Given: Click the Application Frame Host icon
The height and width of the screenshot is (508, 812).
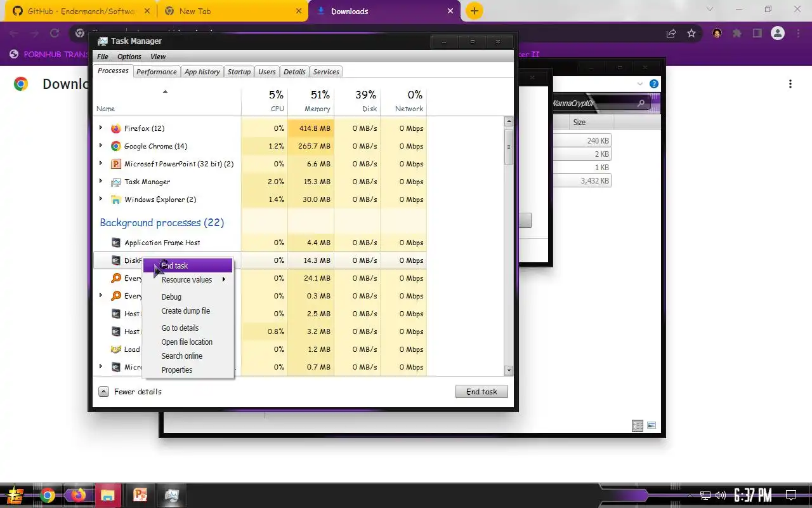Looking at the screenshot, I should click(x=115, y=243).
